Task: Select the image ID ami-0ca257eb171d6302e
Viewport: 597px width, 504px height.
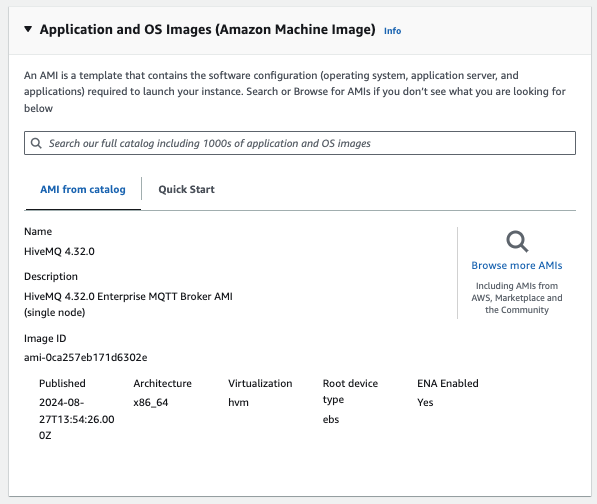Action: [x=85, y=357]
